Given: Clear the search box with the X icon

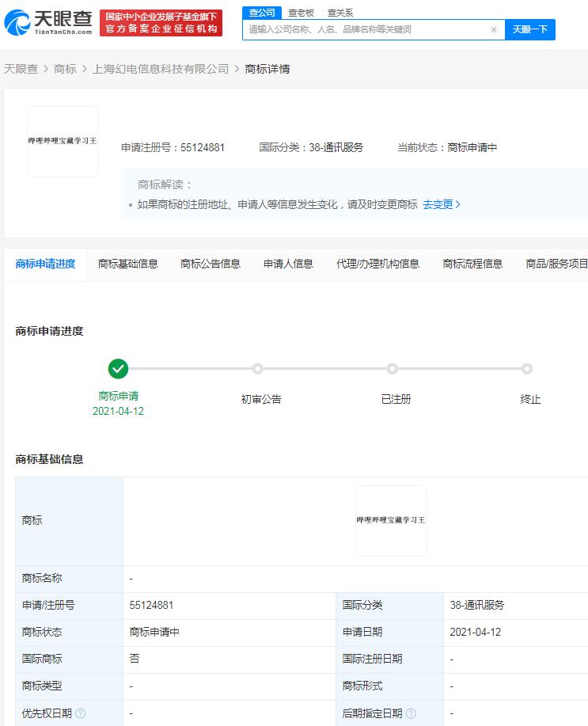Looking at the screenshot, I should pos(494,29).
